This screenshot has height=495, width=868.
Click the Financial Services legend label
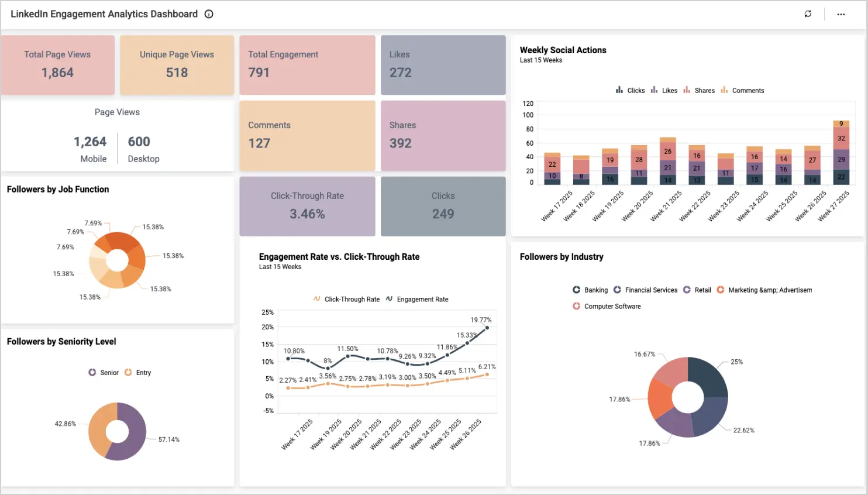click(x=651, y=290)
